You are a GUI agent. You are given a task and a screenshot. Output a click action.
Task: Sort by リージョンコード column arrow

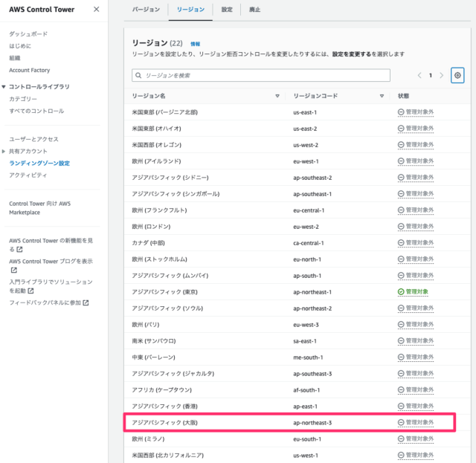[x=382, y=96]
